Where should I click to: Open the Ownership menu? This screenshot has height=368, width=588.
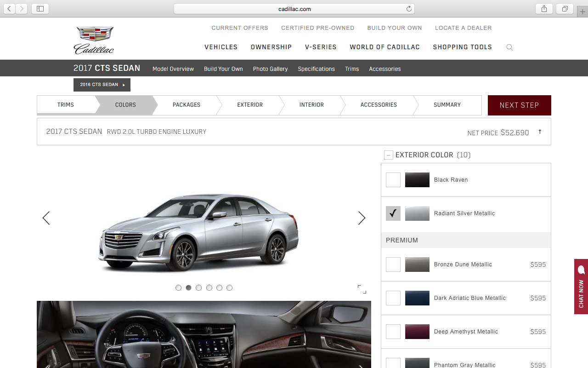coord(271,47)
